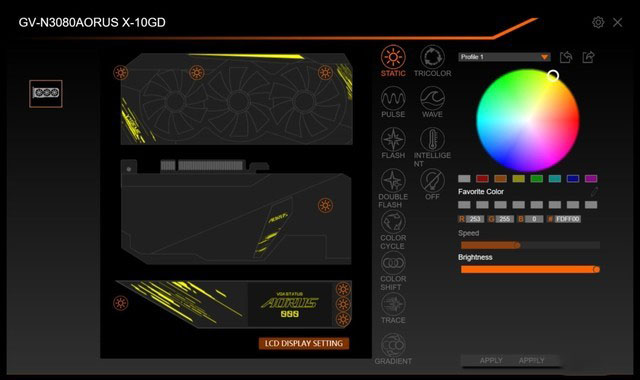Choose the WAVE lighting effect

tap(432, 102)
